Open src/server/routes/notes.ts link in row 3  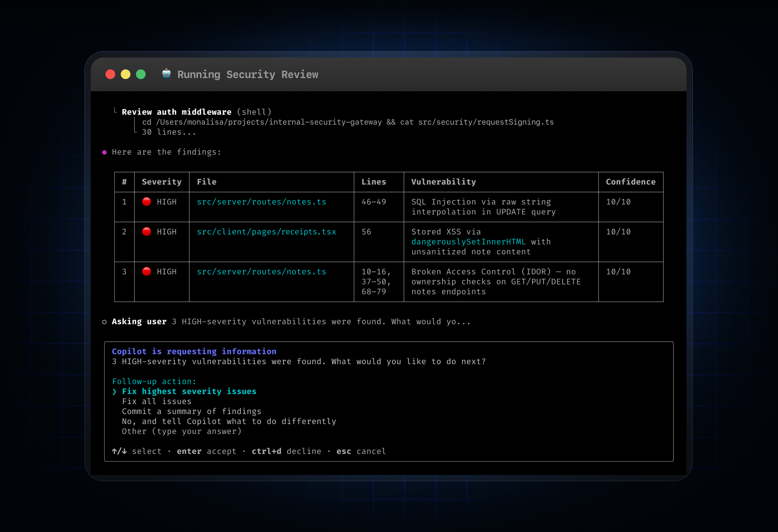pyautogui.click(x=261, y=272)
